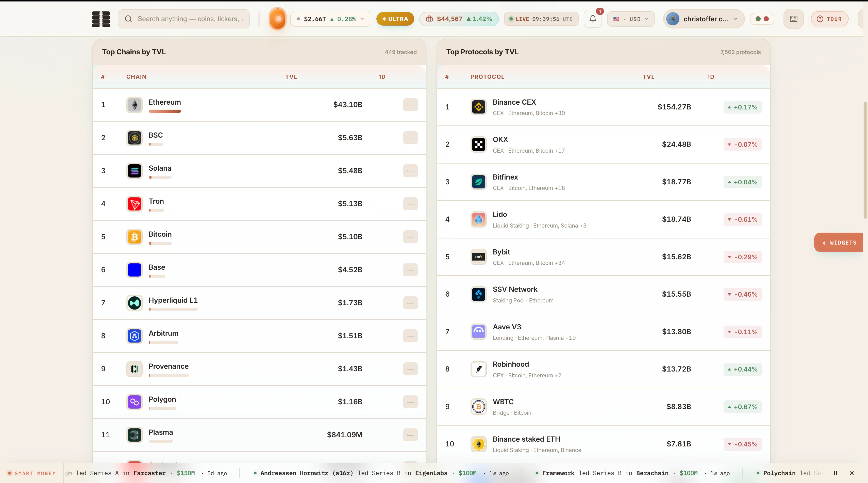Screen dimensions: 868x483
Task: Sort protocols by the TVL column
Action: [x=648, y=77]
